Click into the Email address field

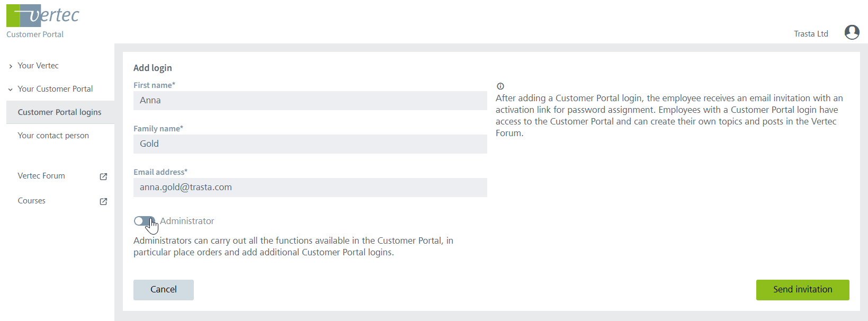click(x=310, y=188)
